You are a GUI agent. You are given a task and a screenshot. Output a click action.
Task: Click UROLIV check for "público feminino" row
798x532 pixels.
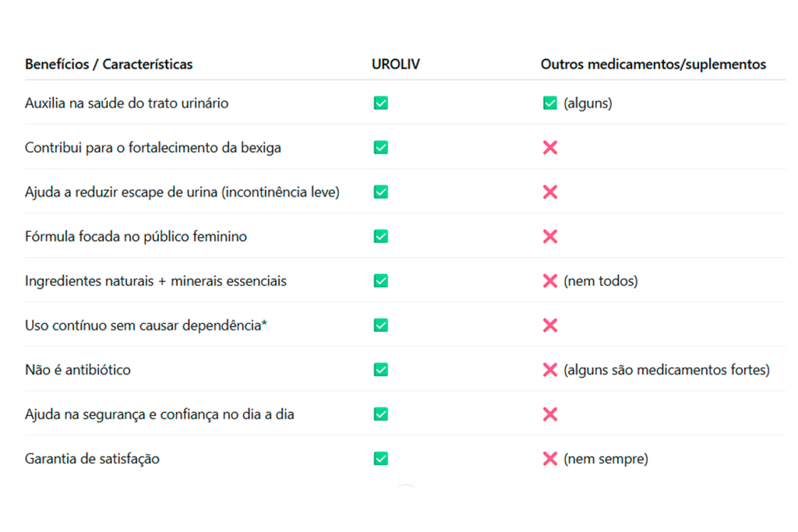pos(380,236)
